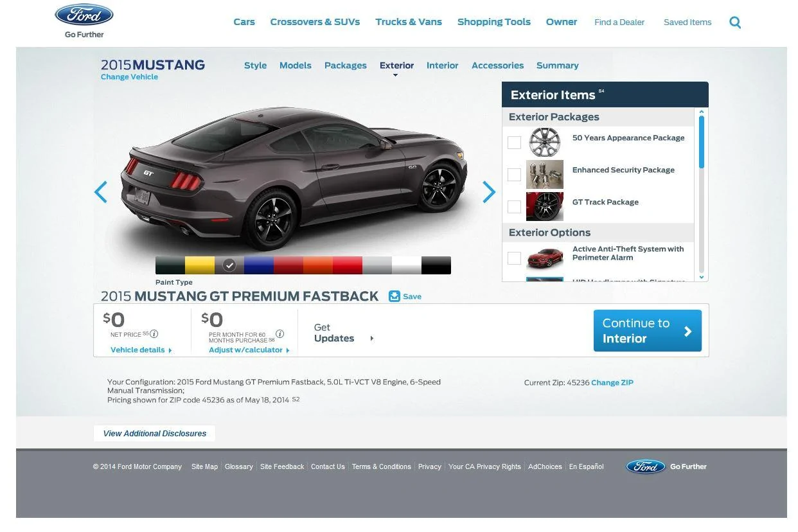This screenshot has width=798, height=532.
Task: Click the Exterior Items scrollbar thumb
Action: click(702, 143)
